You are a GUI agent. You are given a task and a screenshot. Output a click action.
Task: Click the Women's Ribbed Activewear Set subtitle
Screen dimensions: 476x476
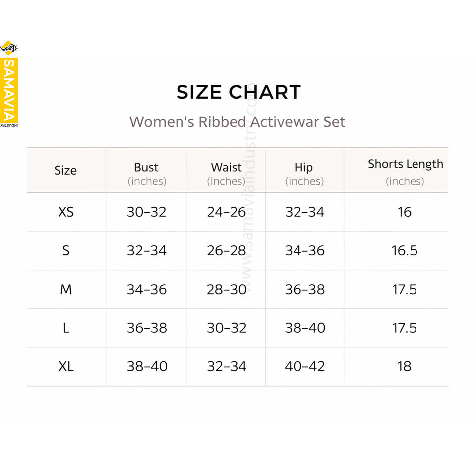point(237,122)
